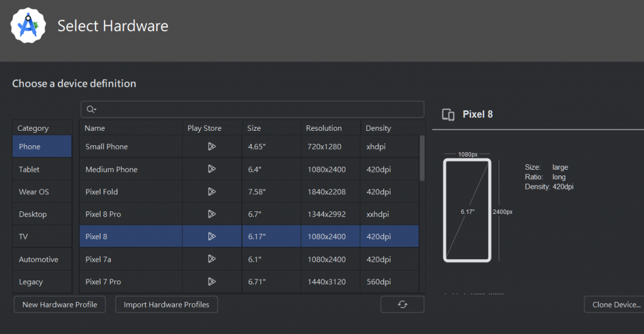Click the device icon beside Pixel 8 title
This screenshot has width=644, height=334.
tap(448, 114)
